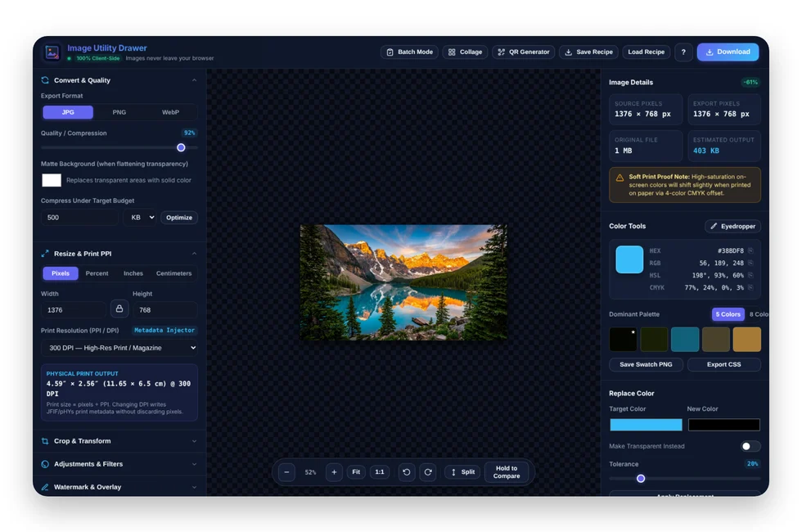
Task: Zoom out with the minus icon
Action: click(x=286, y=472)
